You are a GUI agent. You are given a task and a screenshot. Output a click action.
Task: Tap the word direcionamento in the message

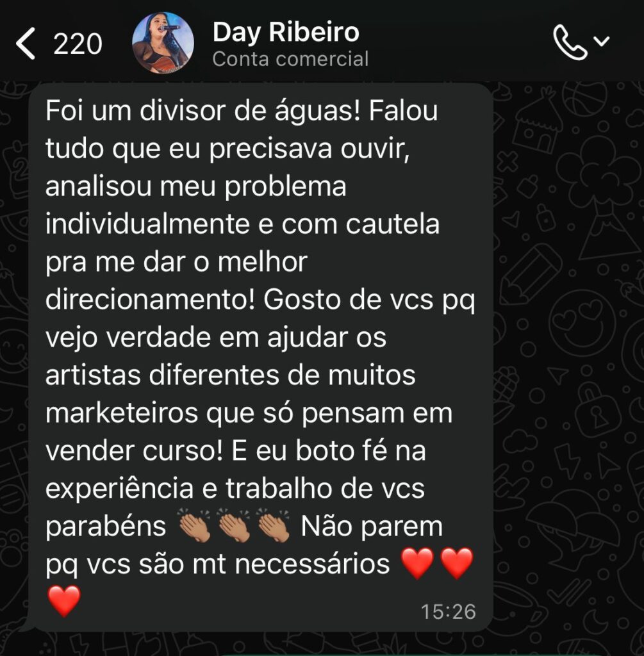(x=150, y=300)
